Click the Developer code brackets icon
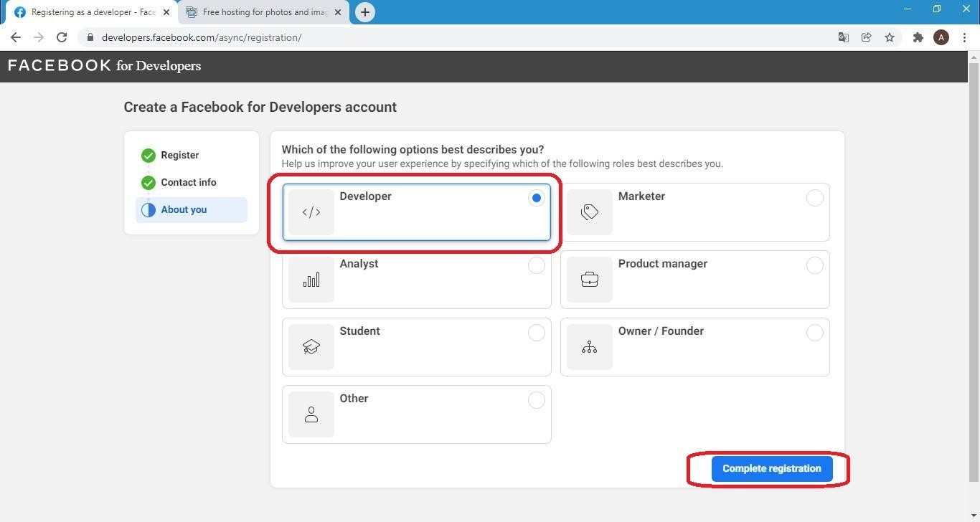Screen dimensions: 980x522 [311, 212]
